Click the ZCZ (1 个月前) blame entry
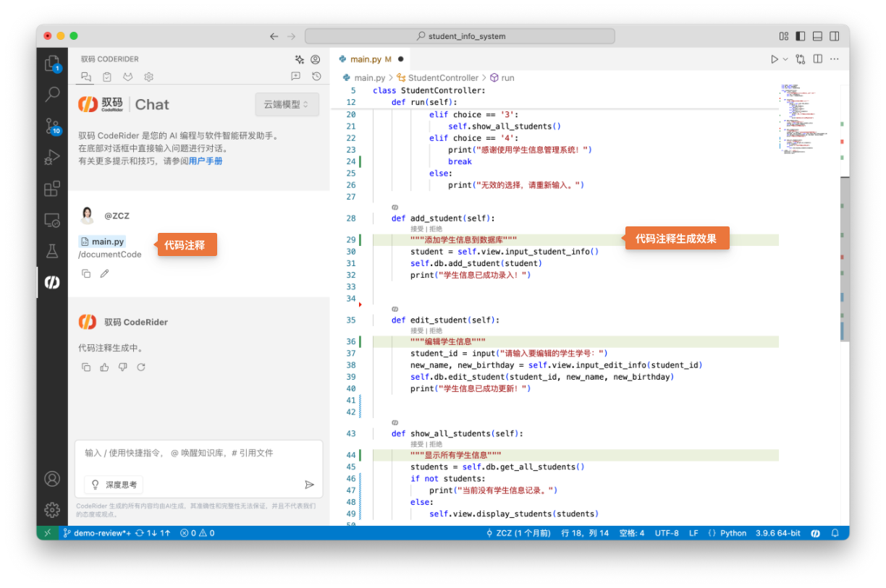The image size is (886, 588). tap(518, 533)
